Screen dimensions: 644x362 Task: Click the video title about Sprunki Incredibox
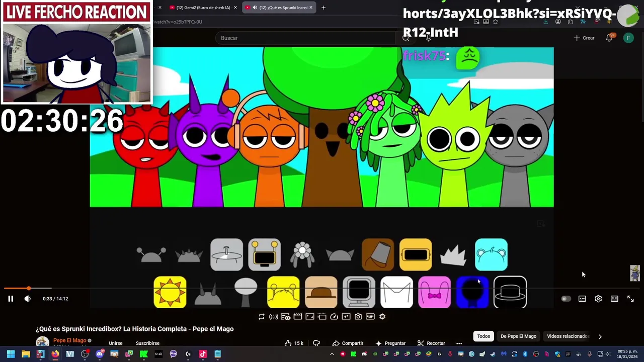coord(135,329)
